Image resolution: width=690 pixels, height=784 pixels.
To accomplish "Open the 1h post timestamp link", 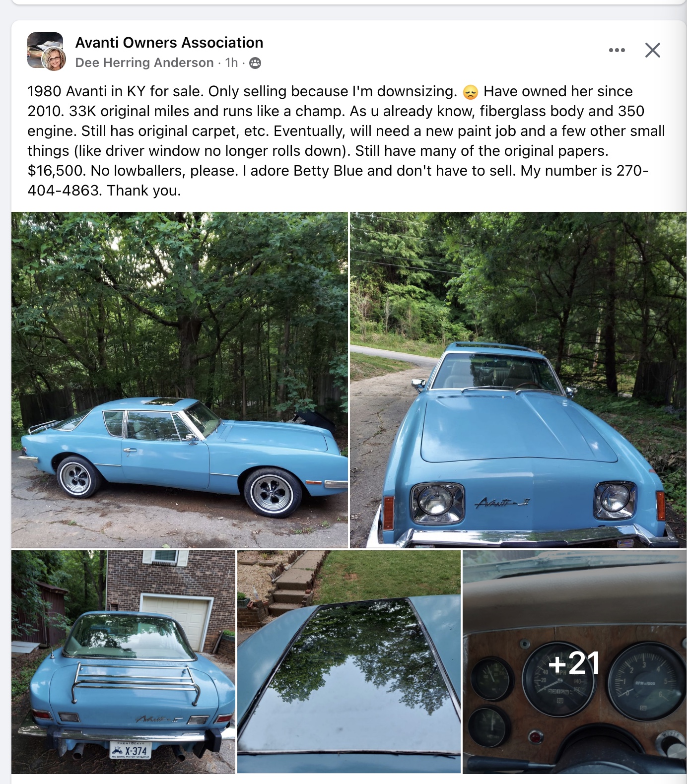I will 231,63.
